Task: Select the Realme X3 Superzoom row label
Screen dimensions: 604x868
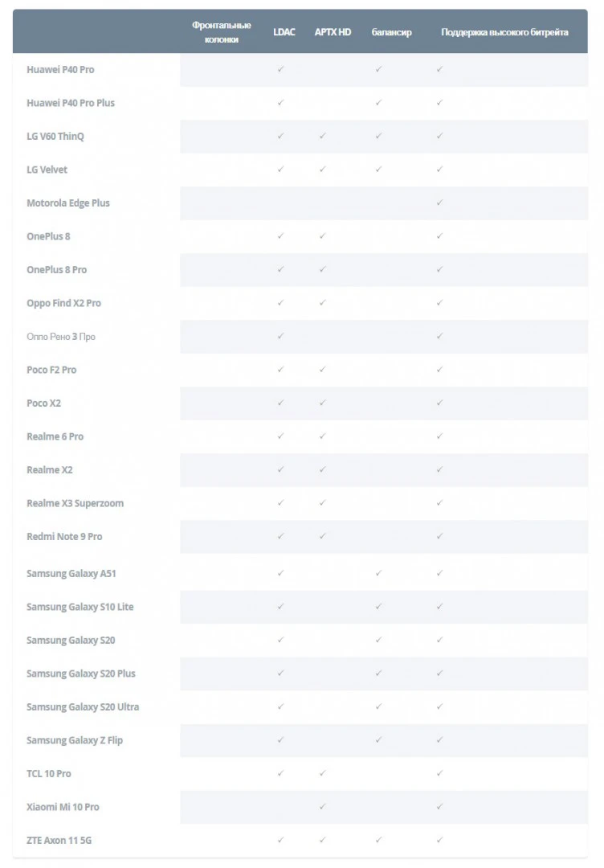Action: tap(75, 503)
